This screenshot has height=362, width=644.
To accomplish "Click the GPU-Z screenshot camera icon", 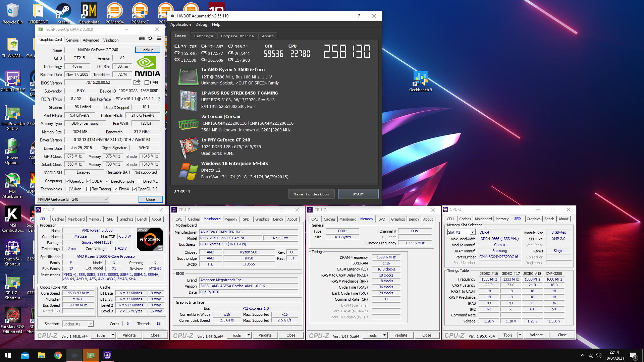I will click(142, 39).
